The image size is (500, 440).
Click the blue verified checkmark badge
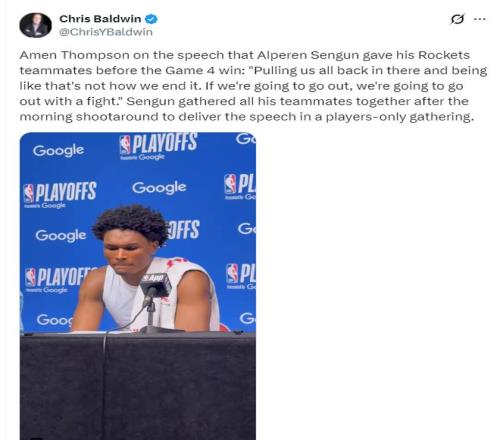151,19
